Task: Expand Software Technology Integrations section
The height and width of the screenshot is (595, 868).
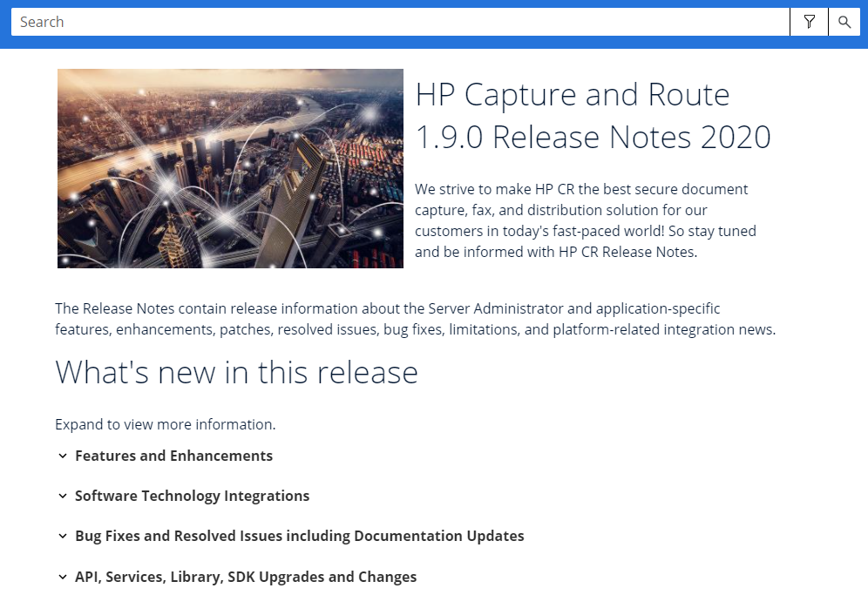Action: coord(184,496)
